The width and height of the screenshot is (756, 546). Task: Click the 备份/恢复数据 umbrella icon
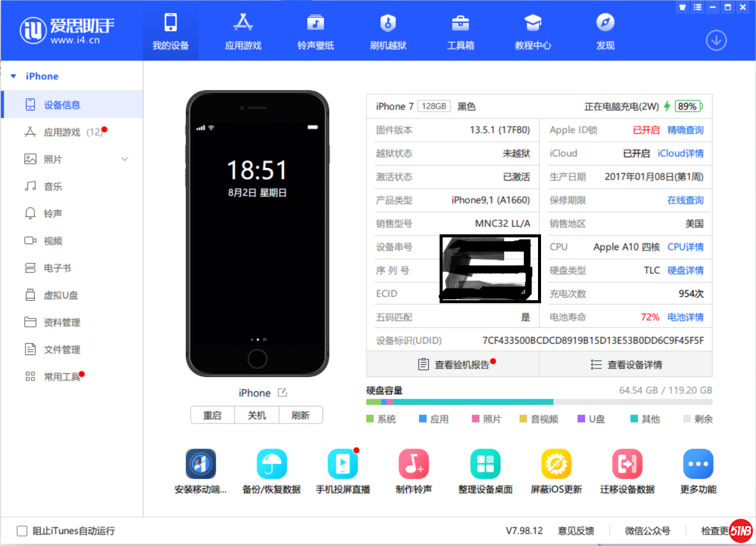tap(272, 464)
